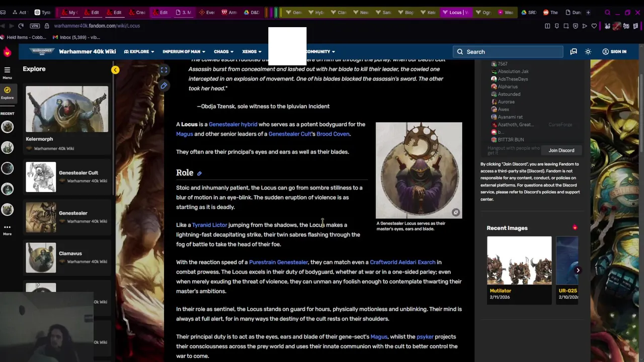Open the Fandom flame home logo
Screen dimensions: 644x362
point(7,51)
